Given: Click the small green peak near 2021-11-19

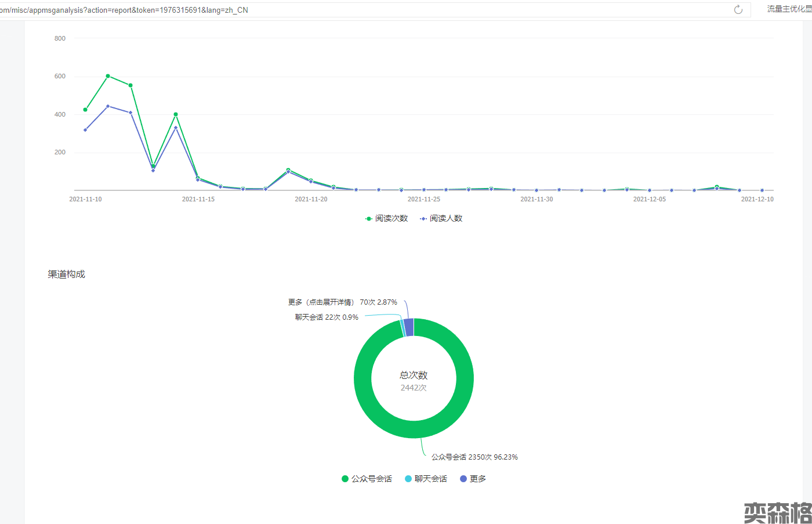Looking at the screenshot, I should click(288, 170).
